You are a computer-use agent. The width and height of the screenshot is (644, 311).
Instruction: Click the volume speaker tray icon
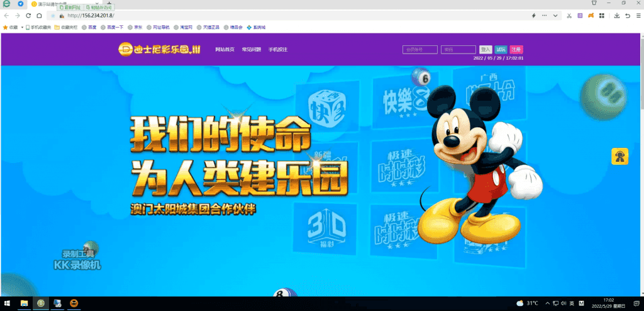(x=563, y=303)
